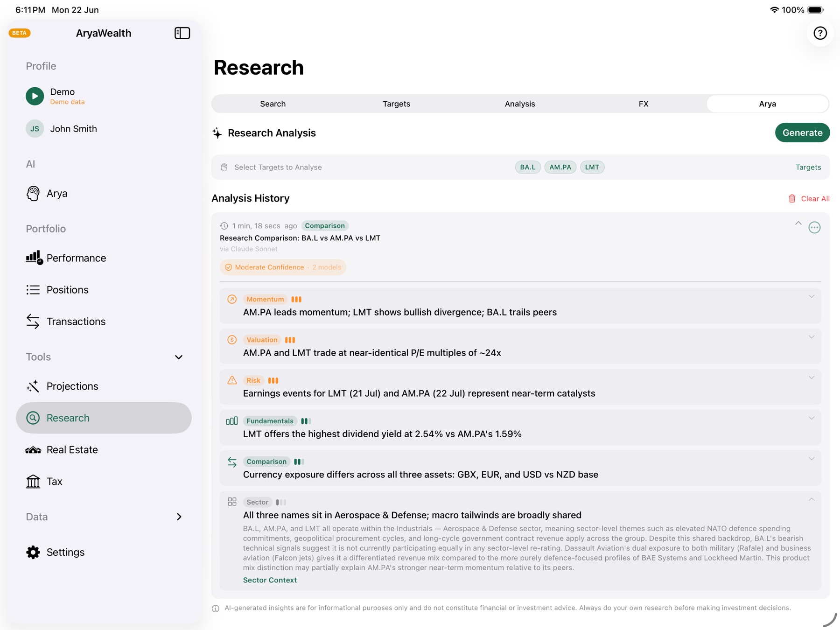Click the Demo profile play icon
Image resolution: width=840 pixels, height=630 pixels.
pos(35,96)
